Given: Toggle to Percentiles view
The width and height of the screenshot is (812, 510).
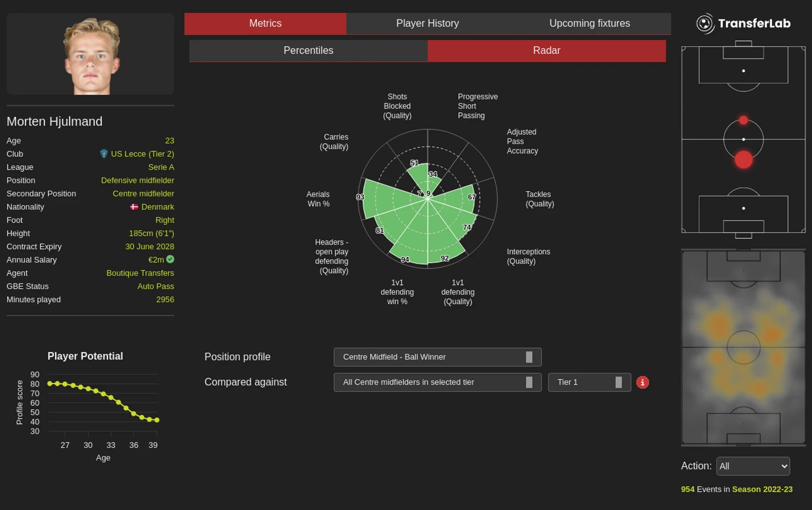Looking at the screenshot, I should click(308, 51).
